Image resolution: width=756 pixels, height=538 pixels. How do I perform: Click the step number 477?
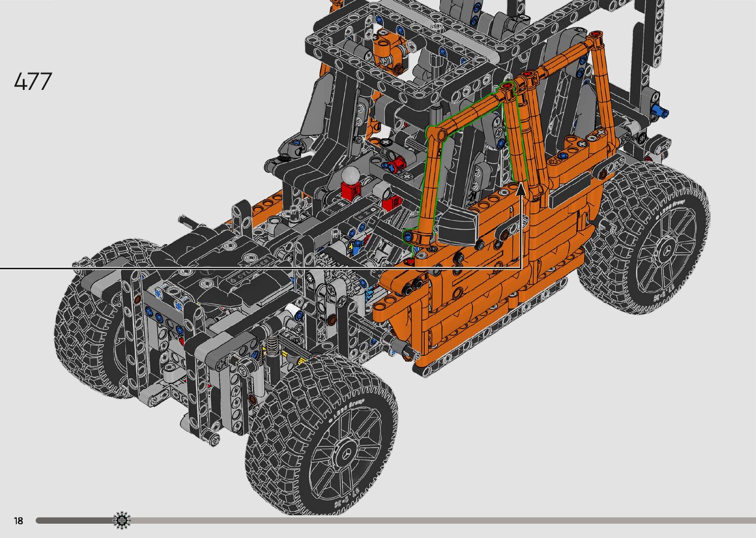point(33,82)
